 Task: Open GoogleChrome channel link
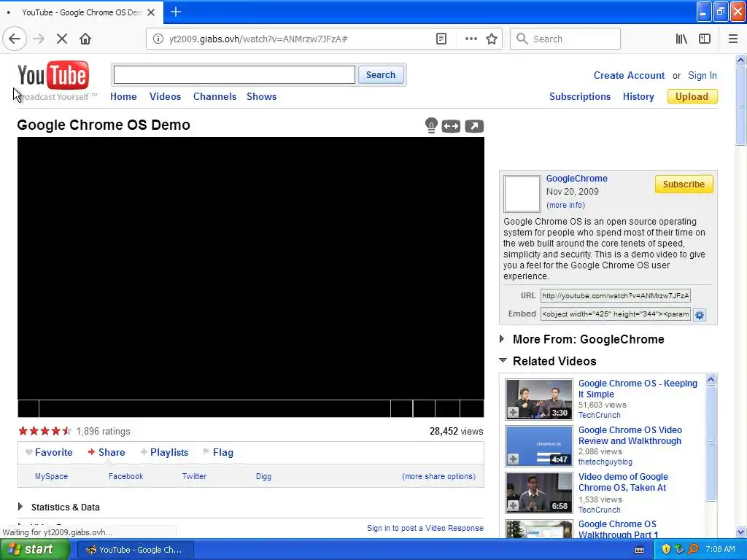pyautogui.click(x=576, y=179)
